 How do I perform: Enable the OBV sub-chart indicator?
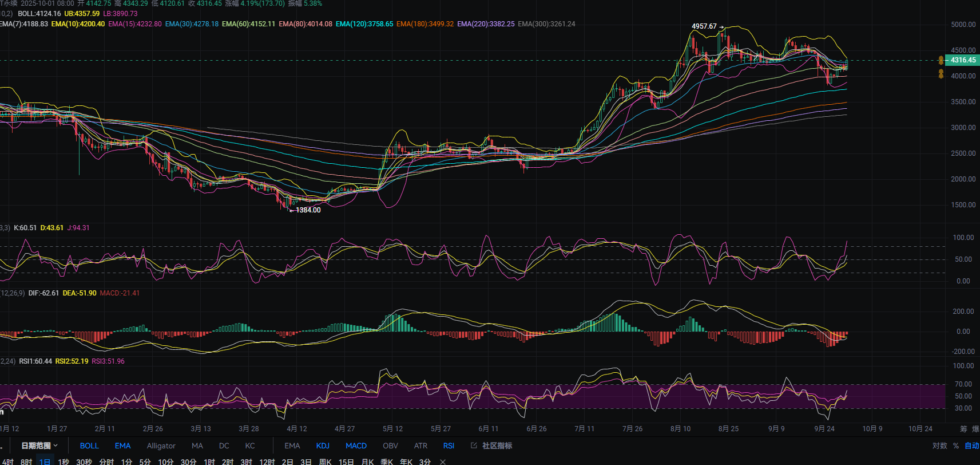click(x=390, y=446)
